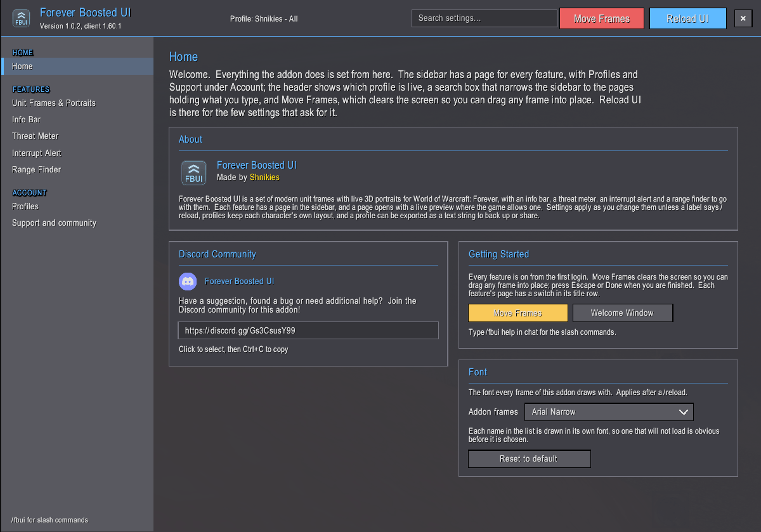Viewport: 761px width, 532px height.
Task: Click the Discord logo icon
Action: tap(188, 281)
